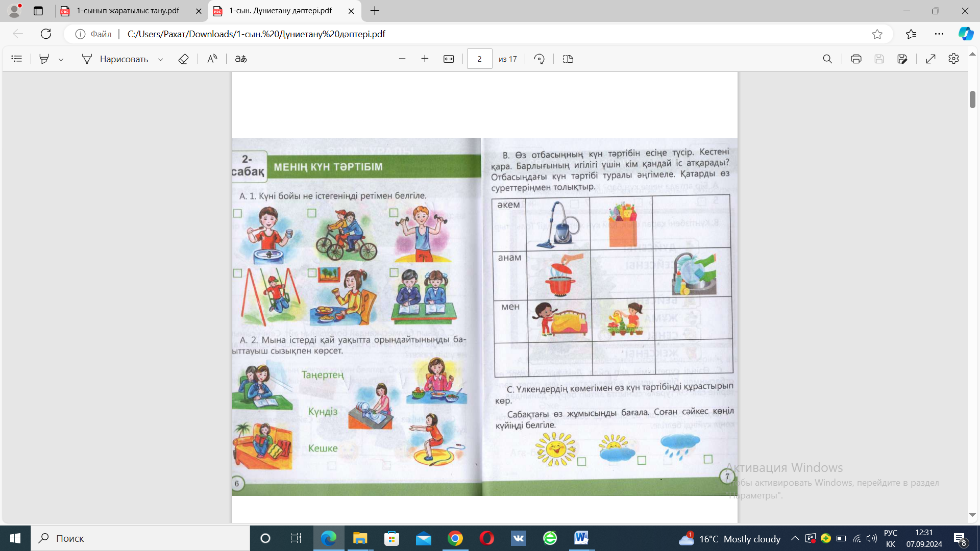Switch to 1-сынып жаратылыс тану tab

coord(128,11)
